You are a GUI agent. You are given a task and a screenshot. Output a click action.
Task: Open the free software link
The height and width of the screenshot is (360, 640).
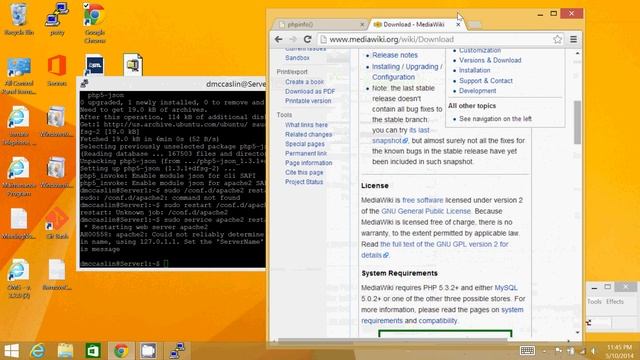pyautogui.click(x=422, y=200)
